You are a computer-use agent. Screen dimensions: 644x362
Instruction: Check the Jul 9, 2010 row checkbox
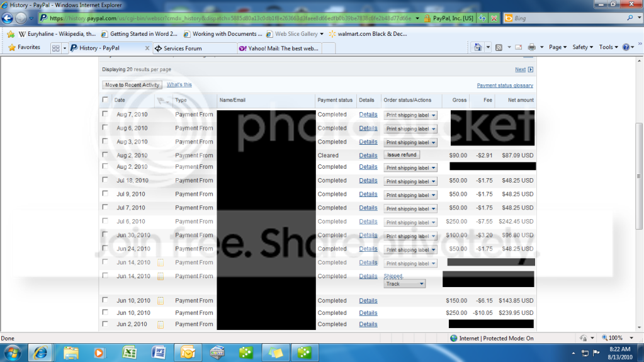pyautogui.click(x=105, y=193)
